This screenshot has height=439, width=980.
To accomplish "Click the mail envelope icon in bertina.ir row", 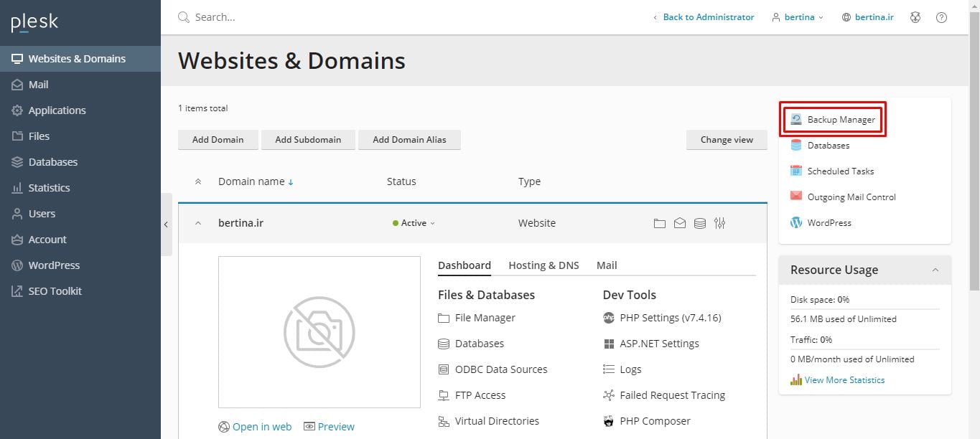I will point(680,223).
